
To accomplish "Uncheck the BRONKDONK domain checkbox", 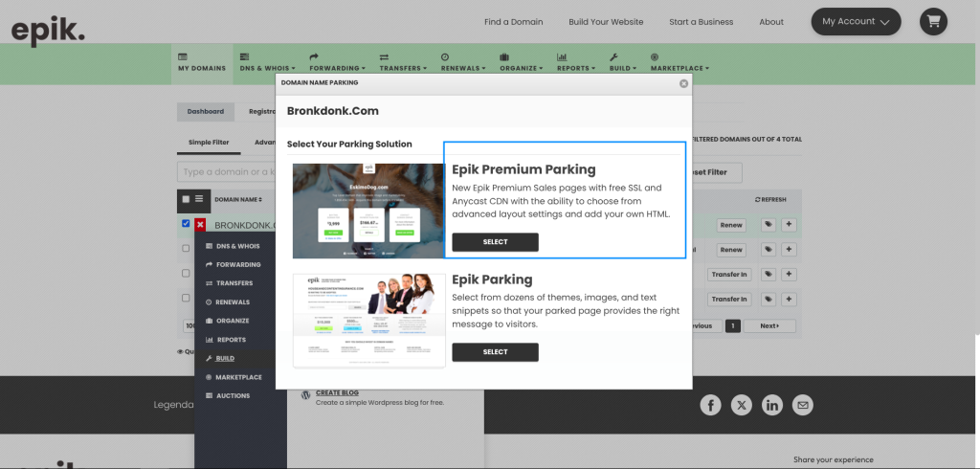I will 186,223.
